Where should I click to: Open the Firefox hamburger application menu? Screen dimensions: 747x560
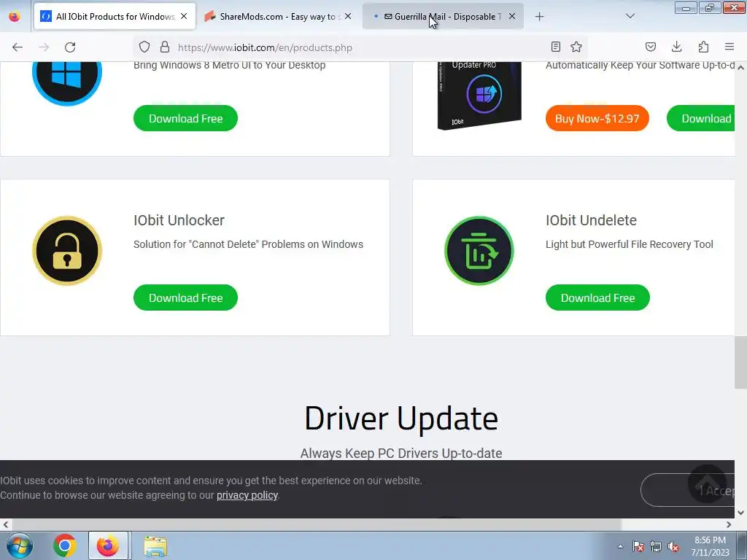tap(729, 47)
